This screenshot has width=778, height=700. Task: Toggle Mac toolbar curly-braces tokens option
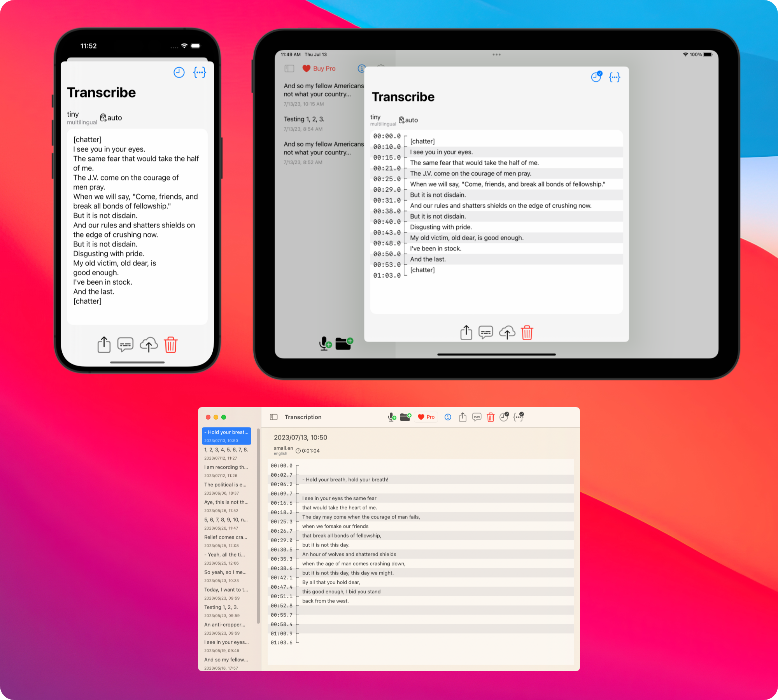click(518, 417)
